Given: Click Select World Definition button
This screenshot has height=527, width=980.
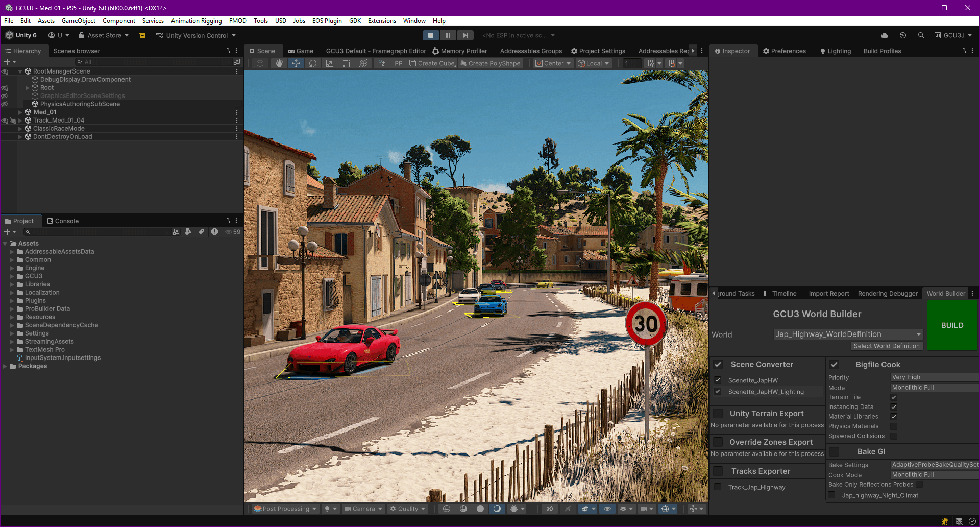Looking at the screenshot, I should [x=887, y=346].
